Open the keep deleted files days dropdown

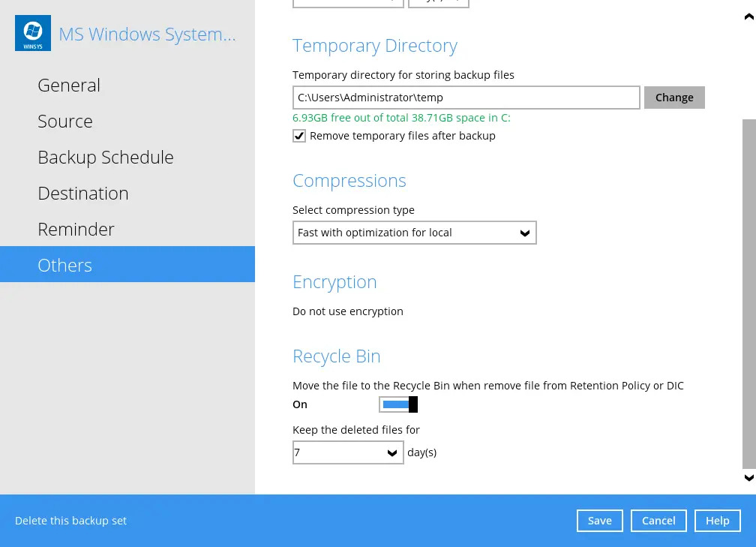(348, 452)
